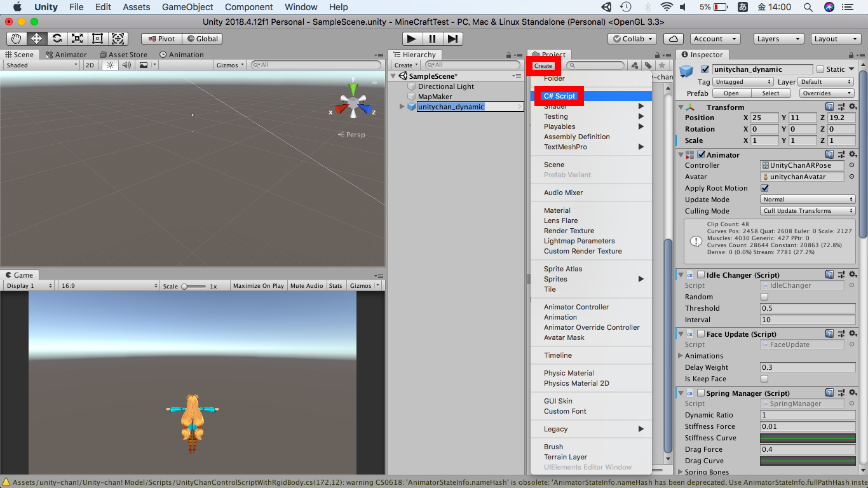868x488 pixels.
Task: Select the Rect Transform tool
Action: coord(98,39)
